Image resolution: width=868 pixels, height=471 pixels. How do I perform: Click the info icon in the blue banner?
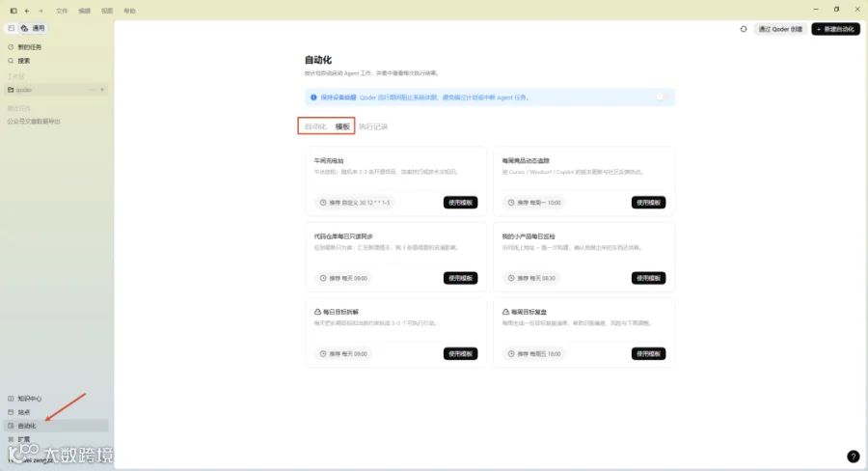313,97
